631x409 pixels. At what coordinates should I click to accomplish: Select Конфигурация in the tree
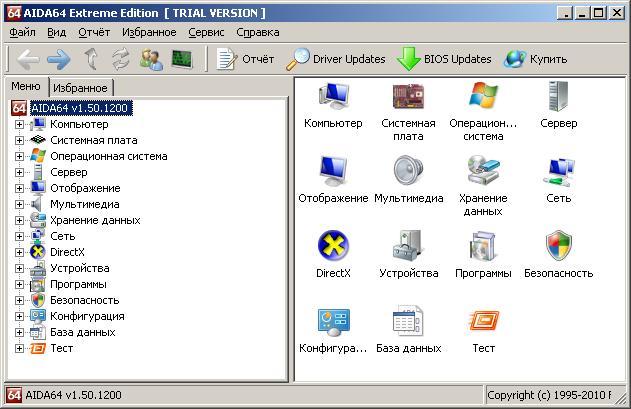pos(87,316)
